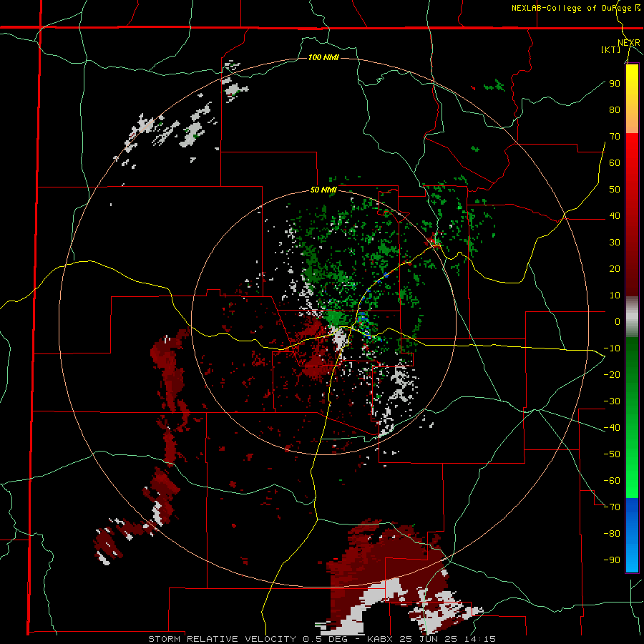Click the 10 value on velocity scale

coord(615,296)
